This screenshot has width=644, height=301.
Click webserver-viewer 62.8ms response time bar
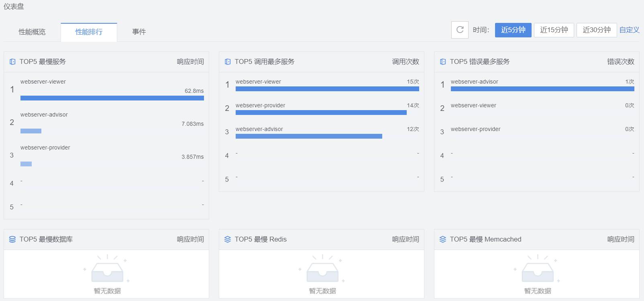[112, 98]
